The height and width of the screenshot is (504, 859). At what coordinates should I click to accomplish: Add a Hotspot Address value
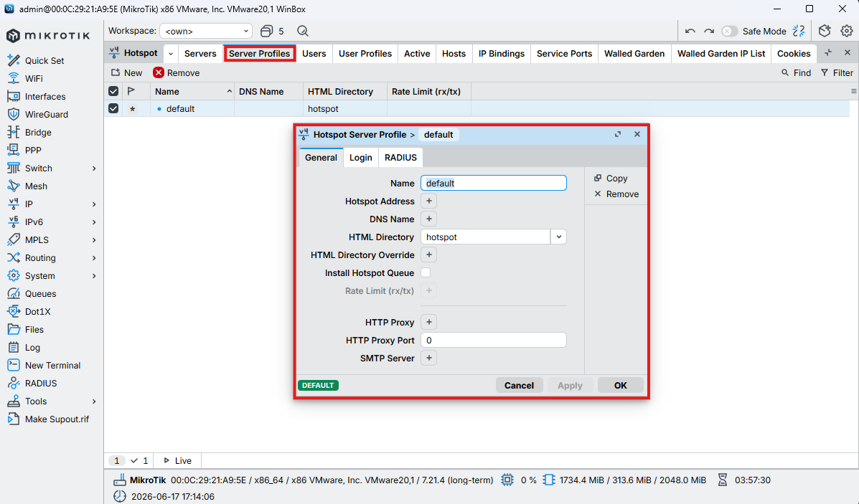point(429,201)
